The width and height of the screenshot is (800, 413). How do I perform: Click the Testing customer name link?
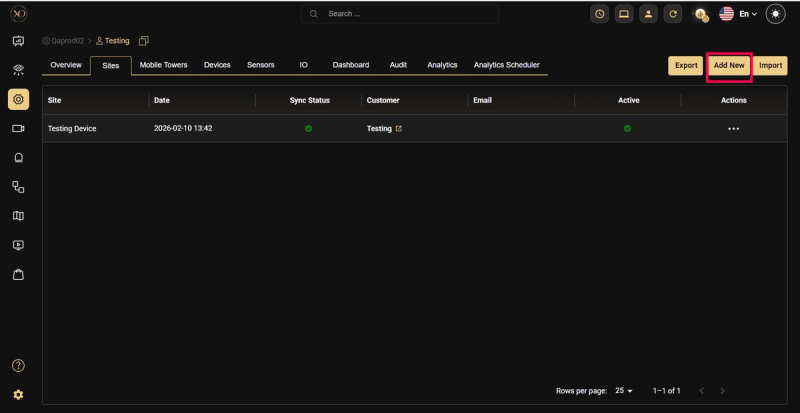point(379,129)
